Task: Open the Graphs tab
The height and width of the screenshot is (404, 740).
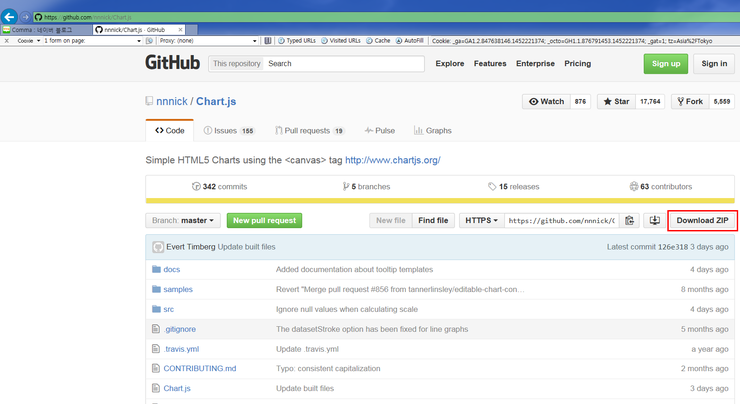Action: [433, 131]
